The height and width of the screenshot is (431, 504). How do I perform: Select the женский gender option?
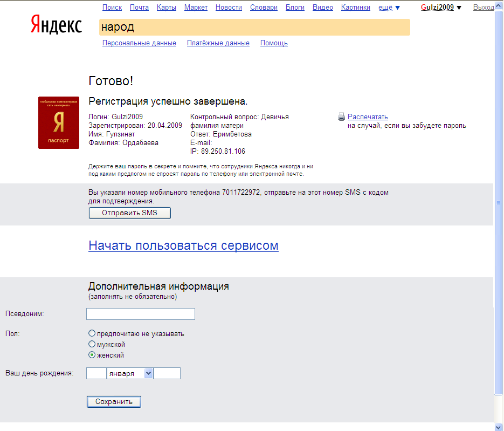tap(92, 355)
